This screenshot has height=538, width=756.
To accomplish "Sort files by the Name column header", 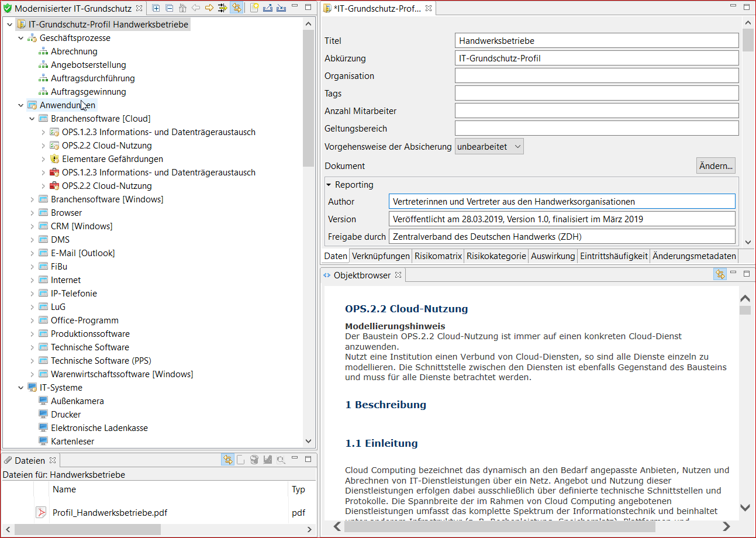I will 170,489.
